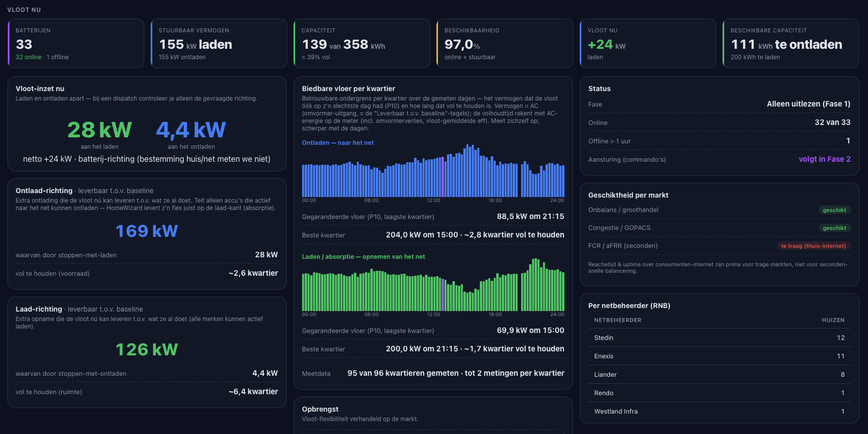Select the Liander netbeheerder row
The image size is (868, 434).
(x=720, y=374)
